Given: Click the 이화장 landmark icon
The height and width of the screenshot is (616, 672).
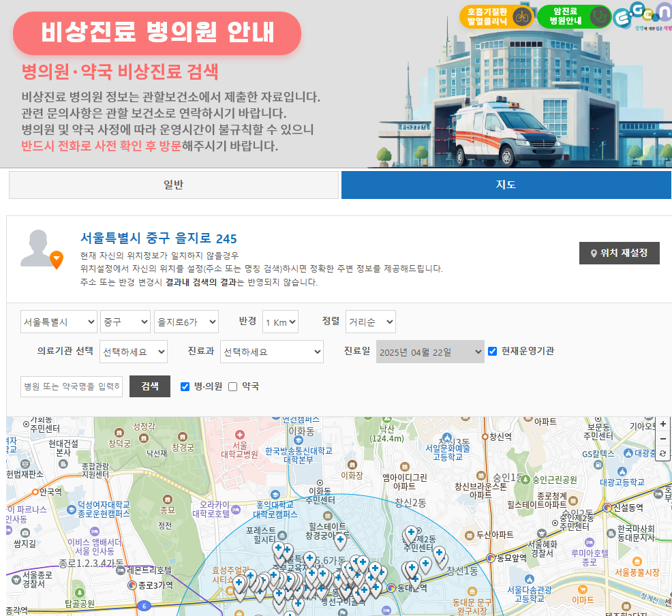Looking at the screenshot, I should 352,465.
